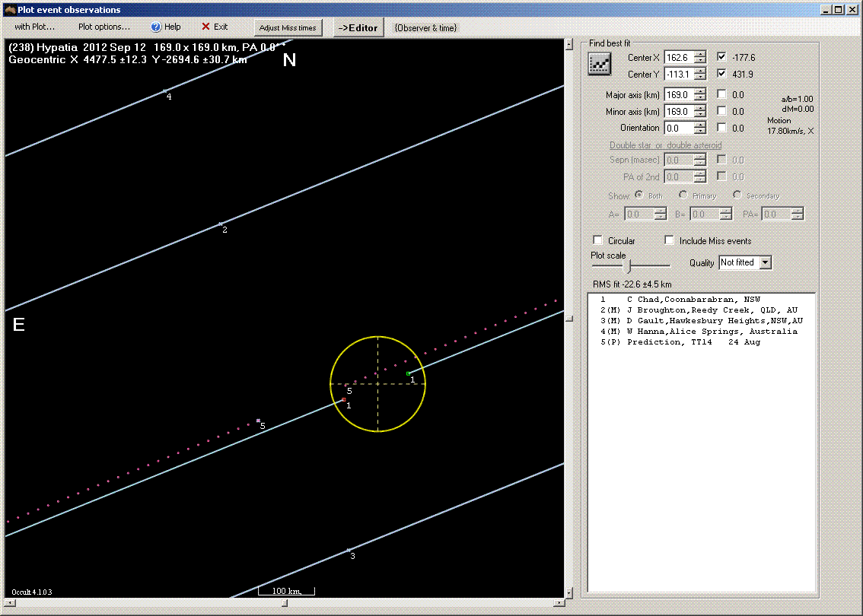Select the Secondary radio button
Image resolution: width=863 pixels, height=616 pixels.
point(737,195)
